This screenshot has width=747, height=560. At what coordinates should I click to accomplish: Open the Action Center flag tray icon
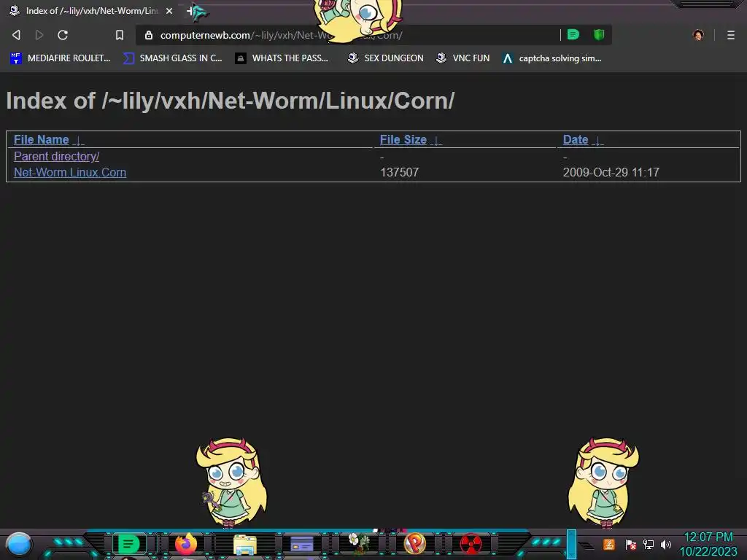pos(631,544)
